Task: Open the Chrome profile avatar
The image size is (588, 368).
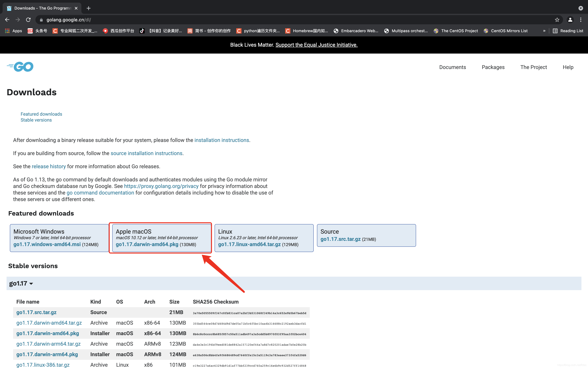Action: tap(570, 20)
